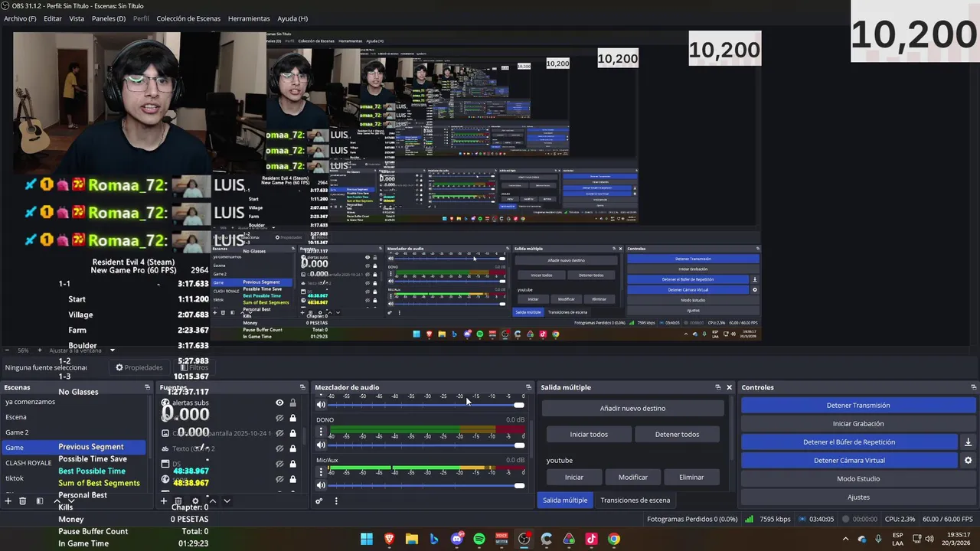Open the preview scaling dropdown arrow
The width and height of the screenshot is (980, 551).
coord(112,350)
